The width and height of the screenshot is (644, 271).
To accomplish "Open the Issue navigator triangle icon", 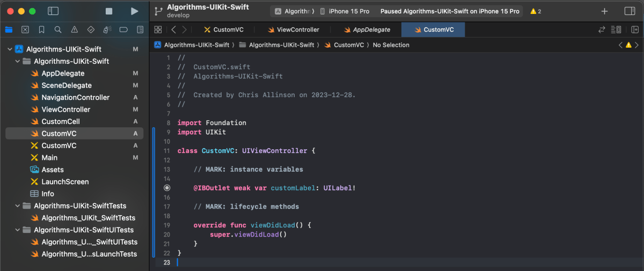I will 74,30.
